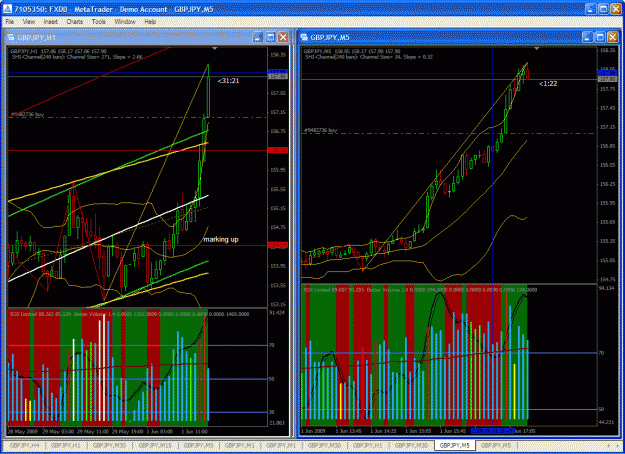
Task: Click the 'marking up' text label on H1 chart
Action: click(x=221, y=240)
